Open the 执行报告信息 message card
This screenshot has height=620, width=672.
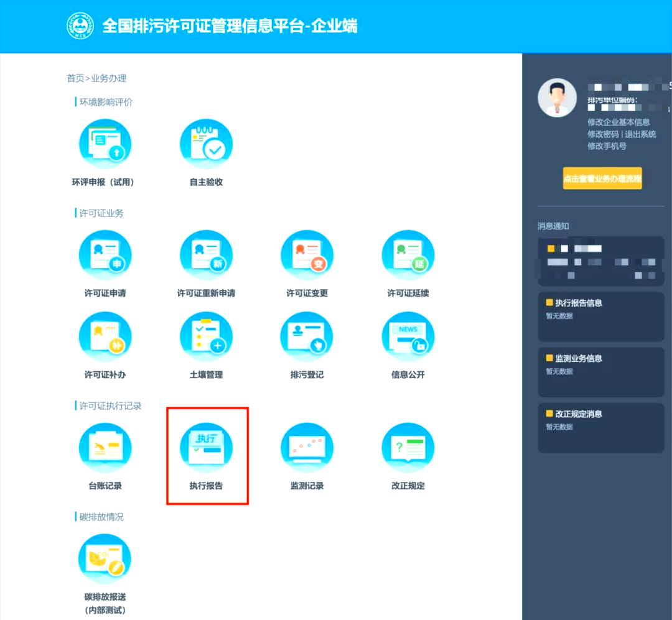click(601, 317)
